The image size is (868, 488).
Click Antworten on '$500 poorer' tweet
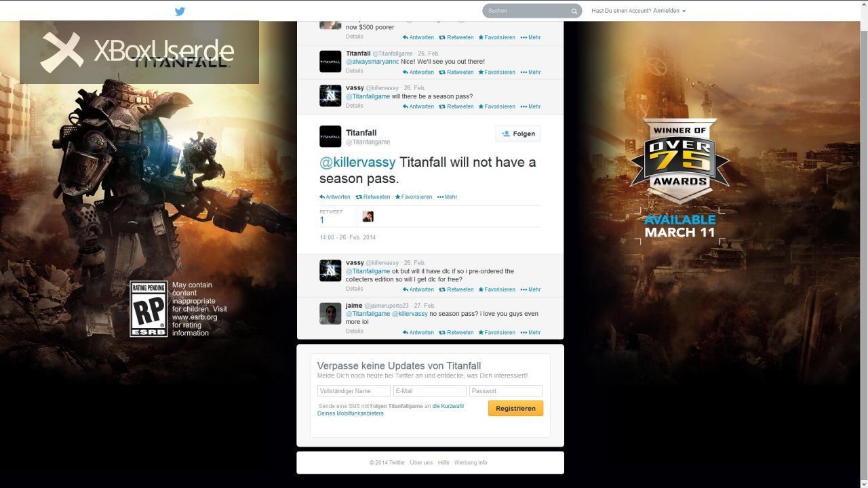pyautogui.click(x=418, y=38)
